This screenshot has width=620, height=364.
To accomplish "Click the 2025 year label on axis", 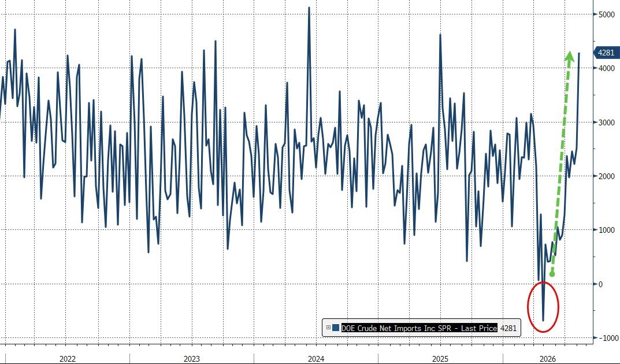I will click(440, 359).
